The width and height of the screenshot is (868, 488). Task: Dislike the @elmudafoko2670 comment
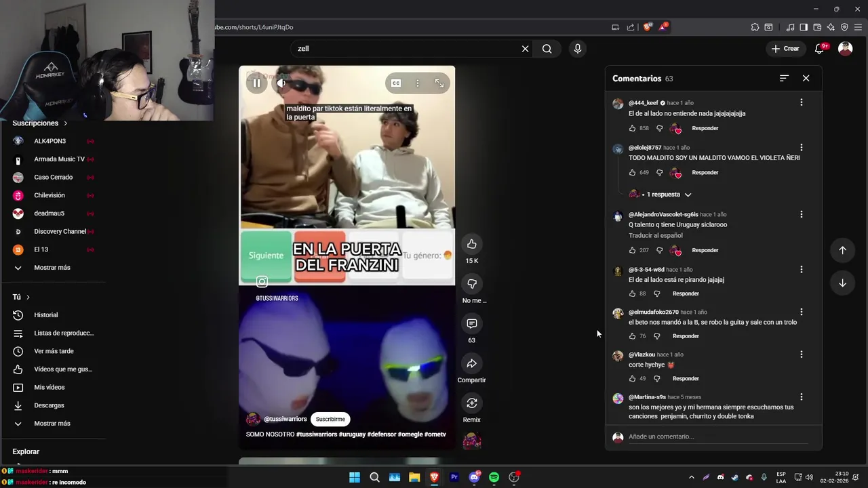[x=656, y=336]
